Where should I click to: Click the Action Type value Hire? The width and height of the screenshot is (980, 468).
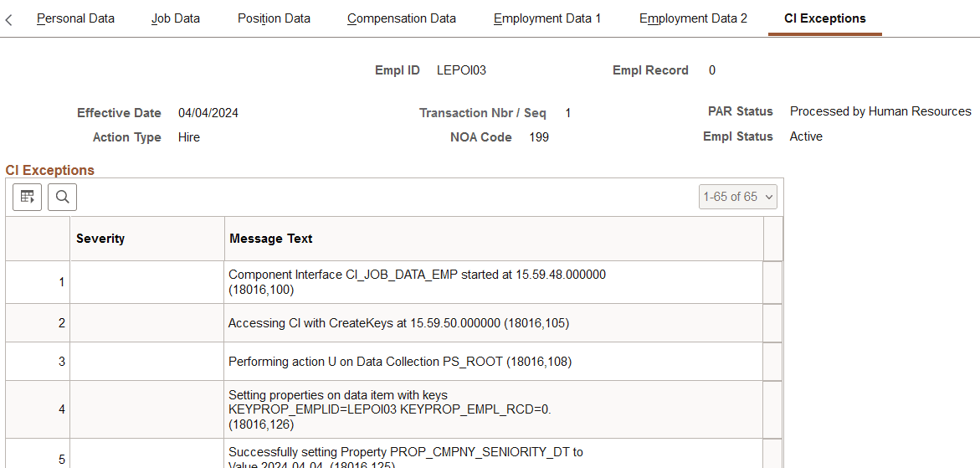point(189,136)
